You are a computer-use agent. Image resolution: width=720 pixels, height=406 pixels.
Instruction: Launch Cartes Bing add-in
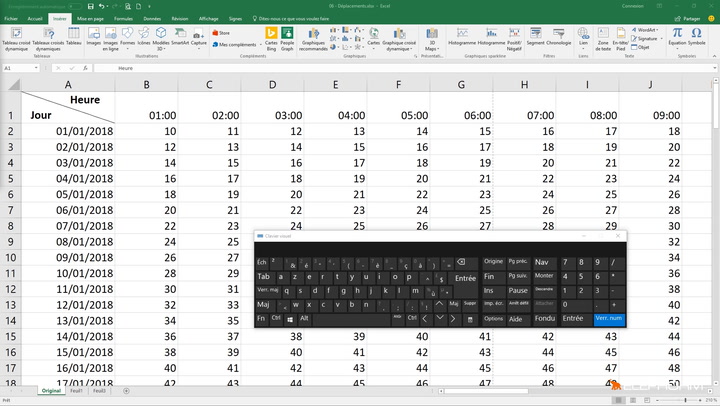click(x=271, y=39)
